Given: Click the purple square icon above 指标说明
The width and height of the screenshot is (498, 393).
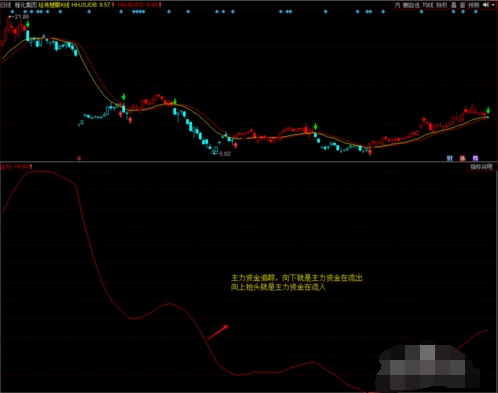Looking at the screenshot, I should point(475,158).
